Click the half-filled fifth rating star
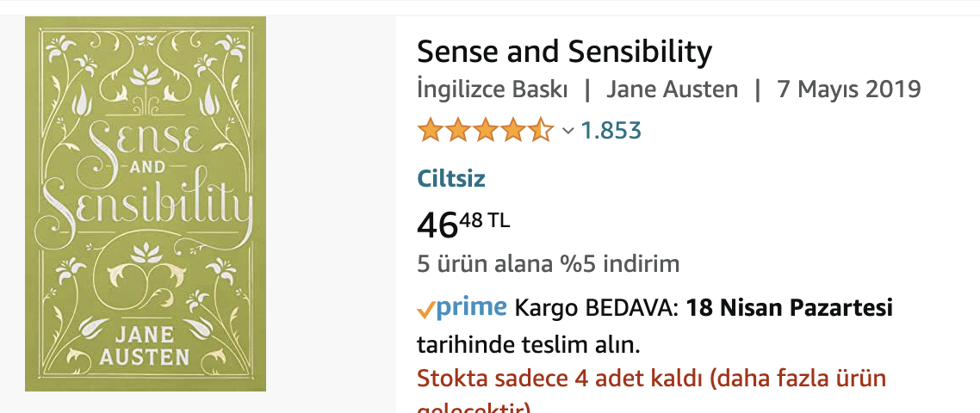The image size is (980, 413). [542, 131]
